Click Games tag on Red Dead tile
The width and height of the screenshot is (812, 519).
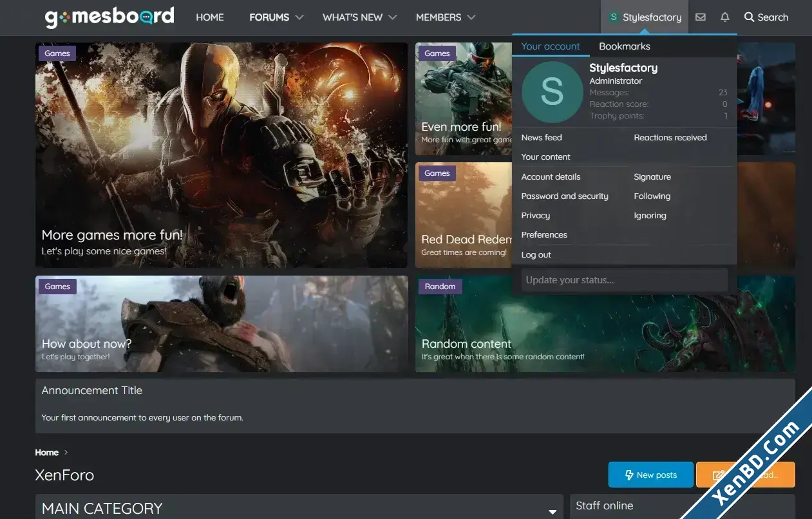(x=437, y=173)
